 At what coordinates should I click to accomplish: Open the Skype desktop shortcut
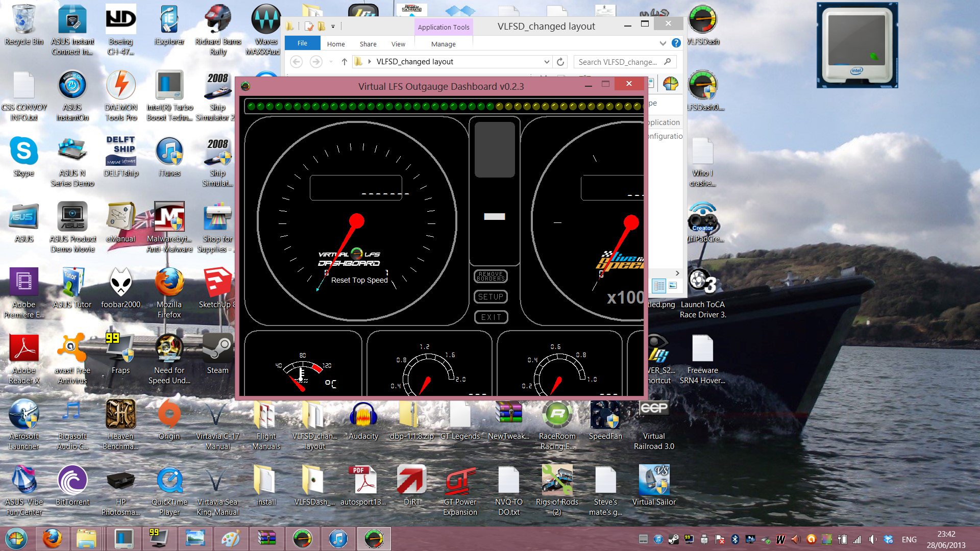point(24,157)
